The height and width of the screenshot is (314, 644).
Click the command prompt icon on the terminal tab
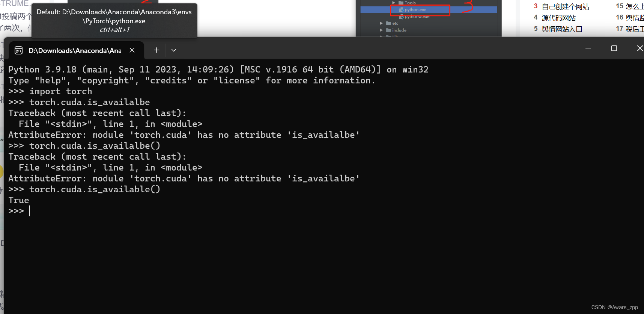tap(18, 50)
